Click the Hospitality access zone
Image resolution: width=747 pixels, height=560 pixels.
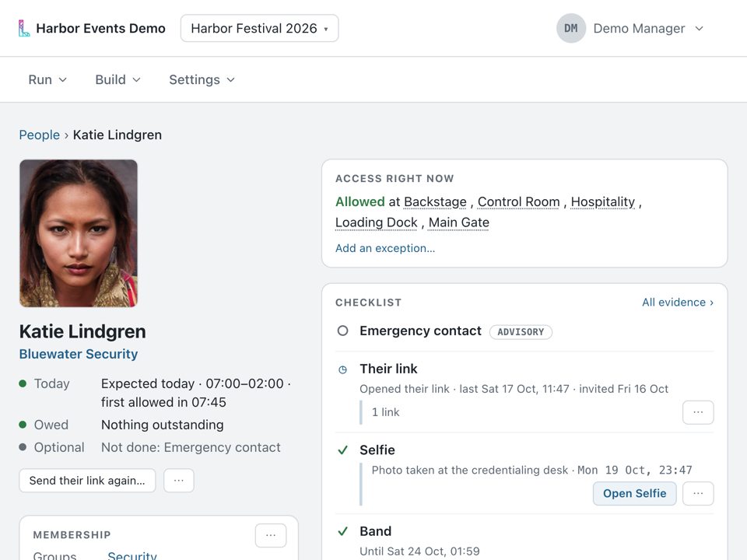602,202
